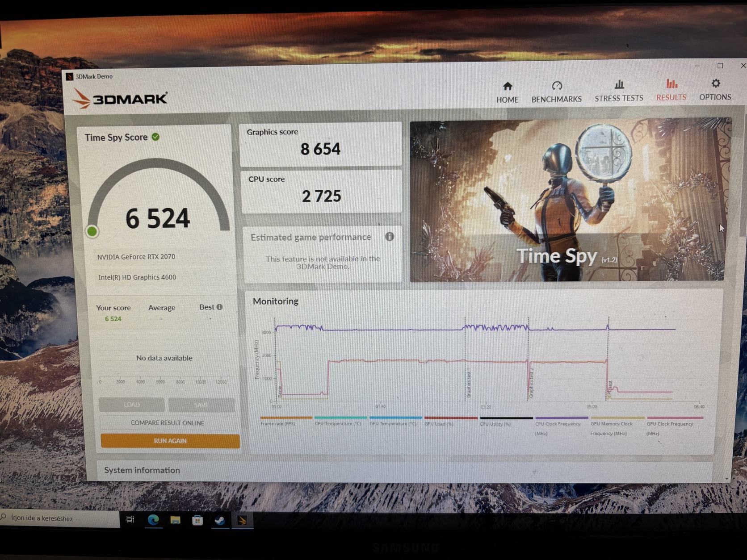The height and width of the screenshot is (560, 747).
Task: Toggle the GPU Load (%) legend series
Action: [450, 422]
